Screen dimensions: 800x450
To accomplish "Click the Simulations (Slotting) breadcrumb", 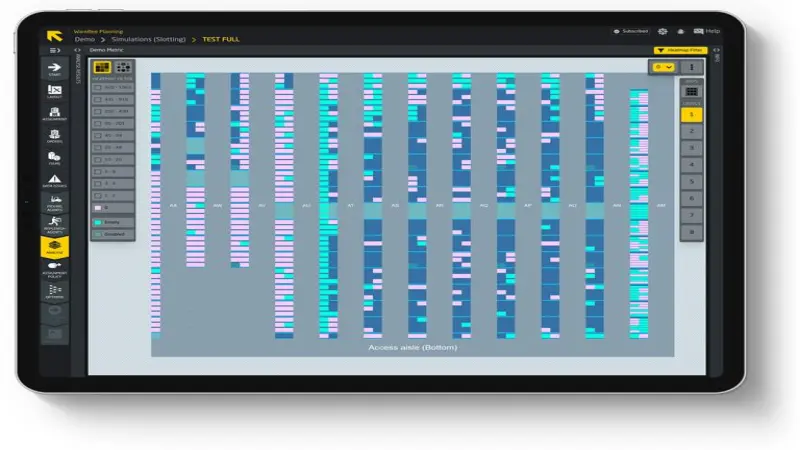I will pos(148,39).
